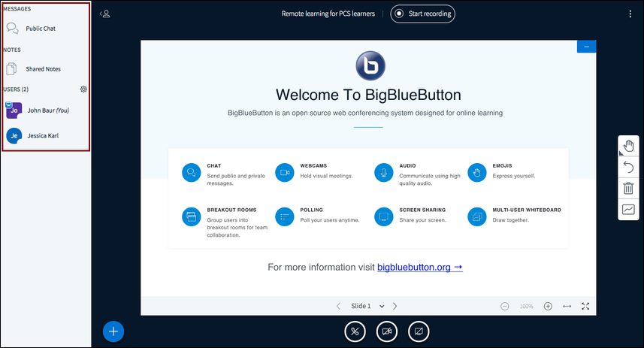
Task: Click the Start recording button
Action: 422,14
